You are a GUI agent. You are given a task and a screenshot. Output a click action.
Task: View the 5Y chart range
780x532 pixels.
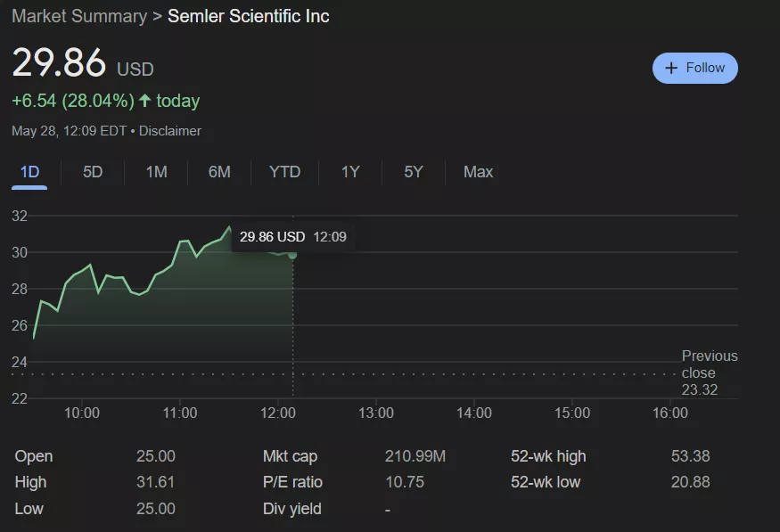(414, 172)
